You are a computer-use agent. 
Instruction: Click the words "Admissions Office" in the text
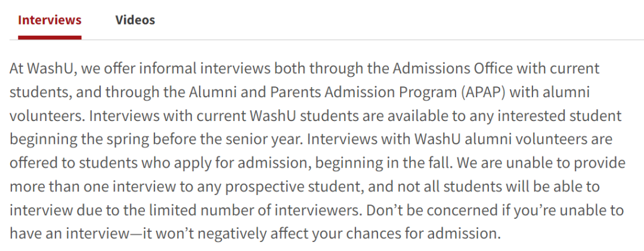(453, 68)
